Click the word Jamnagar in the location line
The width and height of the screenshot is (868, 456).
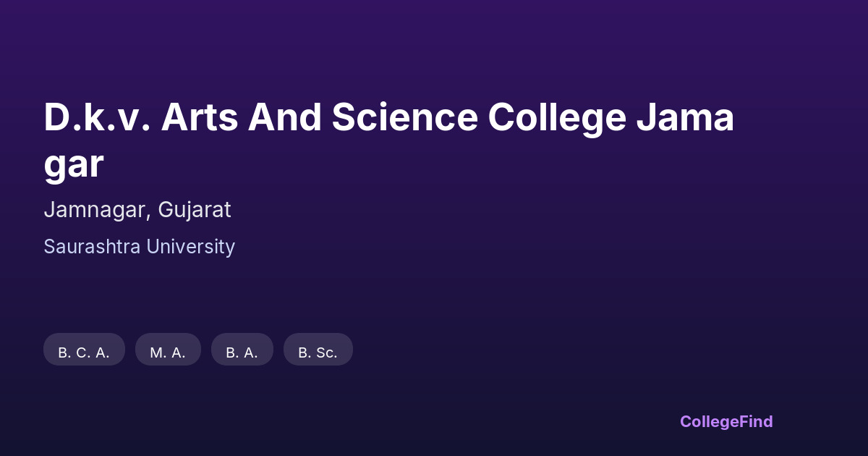[98, 210]
